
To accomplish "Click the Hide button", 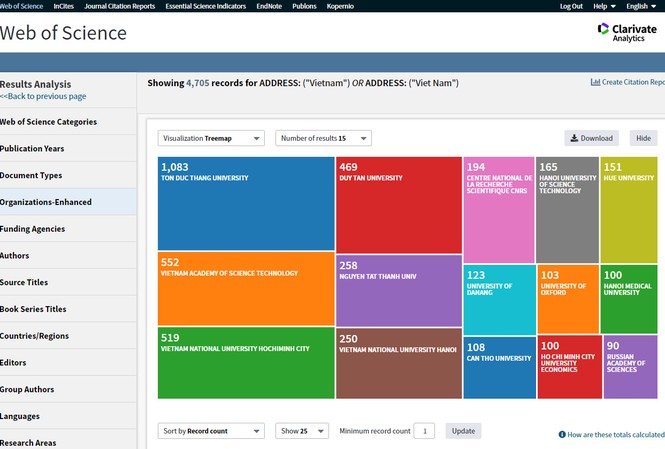I will click(643, 138).
